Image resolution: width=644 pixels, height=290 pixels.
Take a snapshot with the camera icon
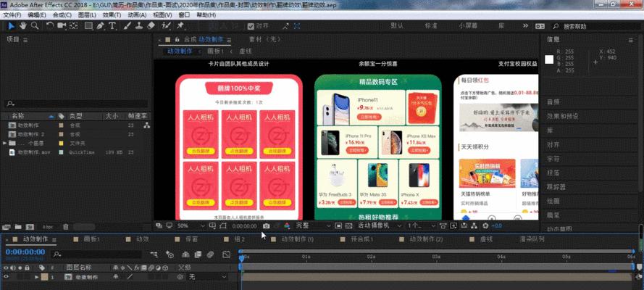point(266,226)
